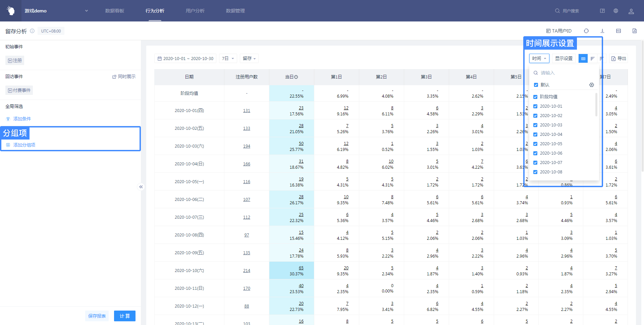Uncheck the 阶段均值 checkbox
Viewport: 644px width, 325px height.
[535, 97]
